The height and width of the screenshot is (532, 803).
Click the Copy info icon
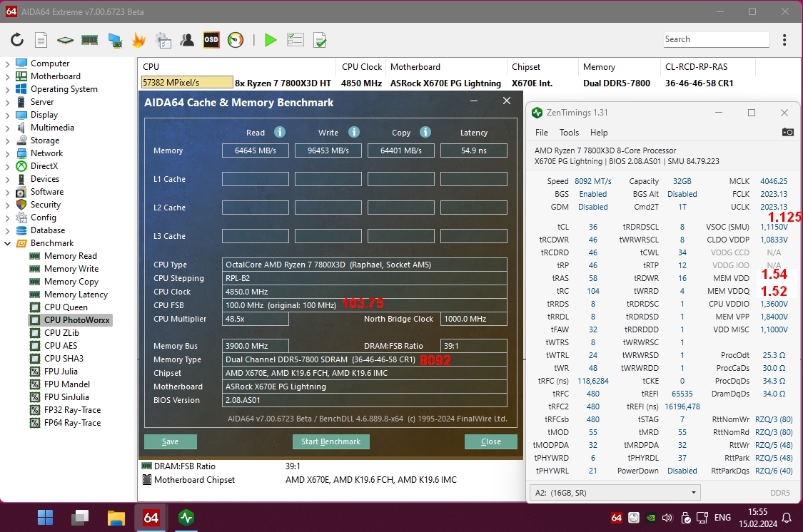[425, 132]
